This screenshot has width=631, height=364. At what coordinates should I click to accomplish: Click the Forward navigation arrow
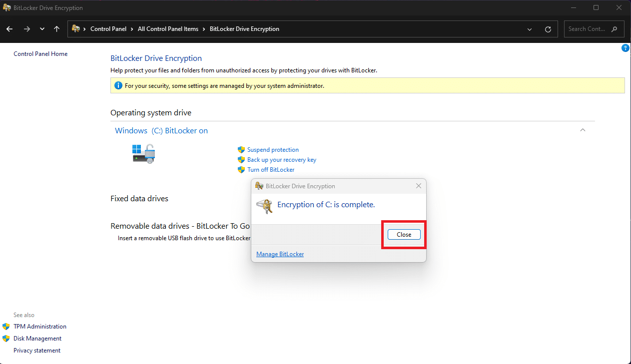click(27, 29)
